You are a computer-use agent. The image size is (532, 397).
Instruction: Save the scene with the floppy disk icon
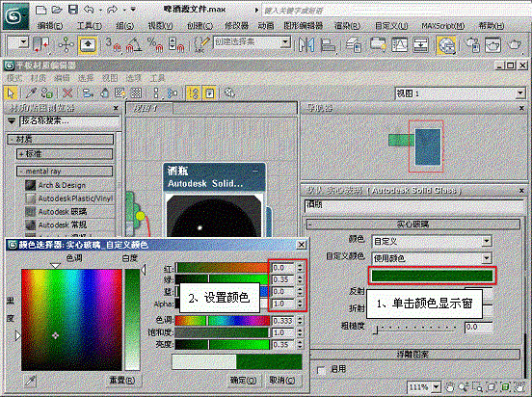(x=73, y=10)
